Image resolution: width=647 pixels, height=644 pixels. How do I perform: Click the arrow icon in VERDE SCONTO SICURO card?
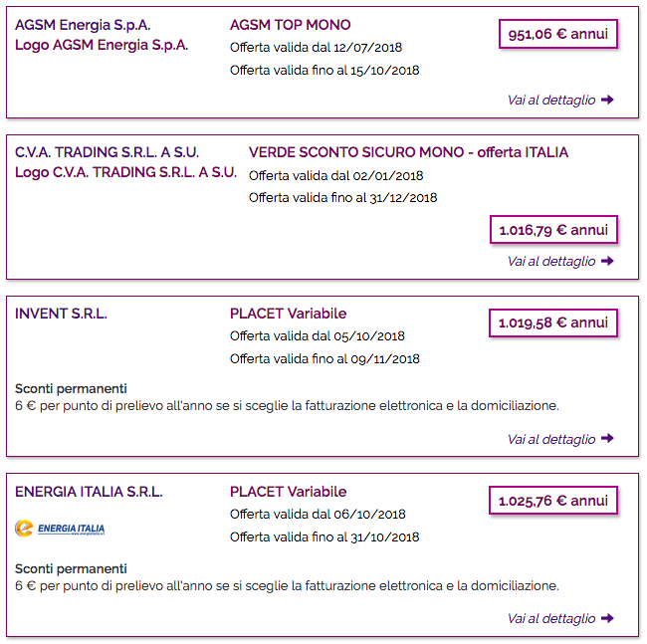click(x=607, y=261)
